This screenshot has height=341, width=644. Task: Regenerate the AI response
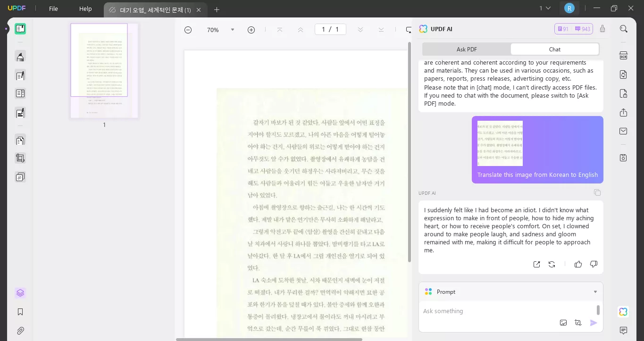552,264
